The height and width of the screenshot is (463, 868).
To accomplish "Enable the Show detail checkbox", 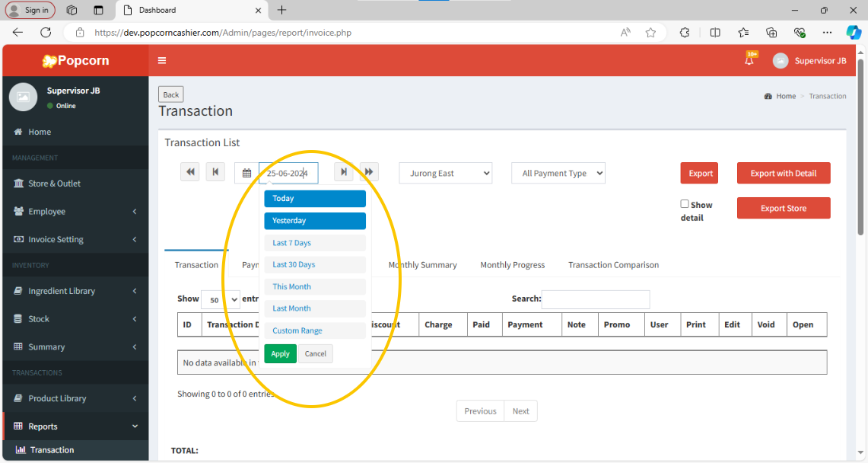I will pos(685,204).
